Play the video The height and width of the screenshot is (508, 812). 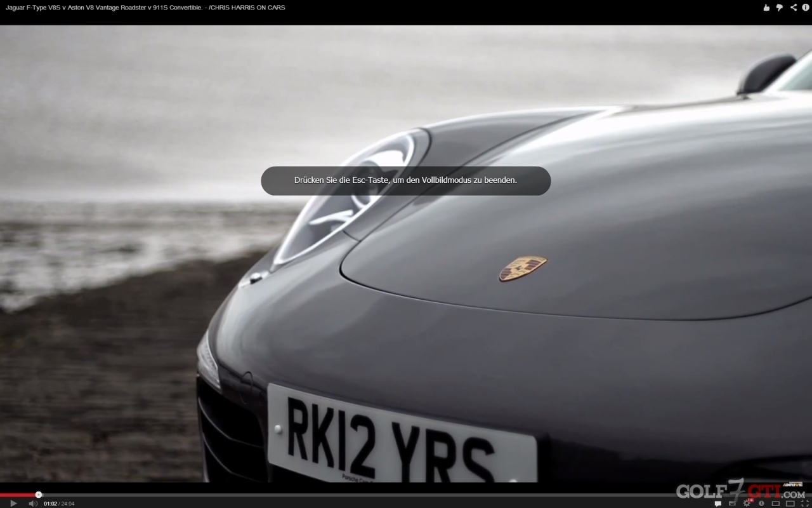pyautogui.click(x=13, y=504)
